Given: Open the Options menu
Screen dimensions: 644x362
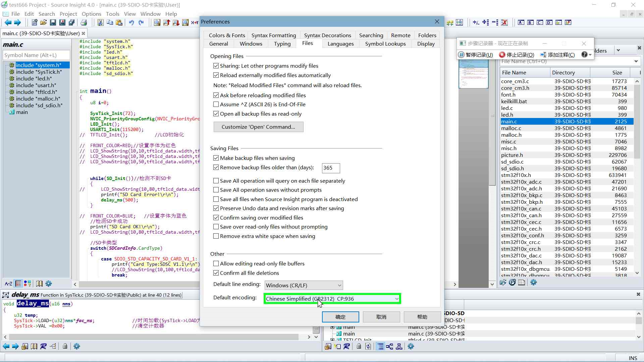Looking at the screenshot, I should pos(91,14).
